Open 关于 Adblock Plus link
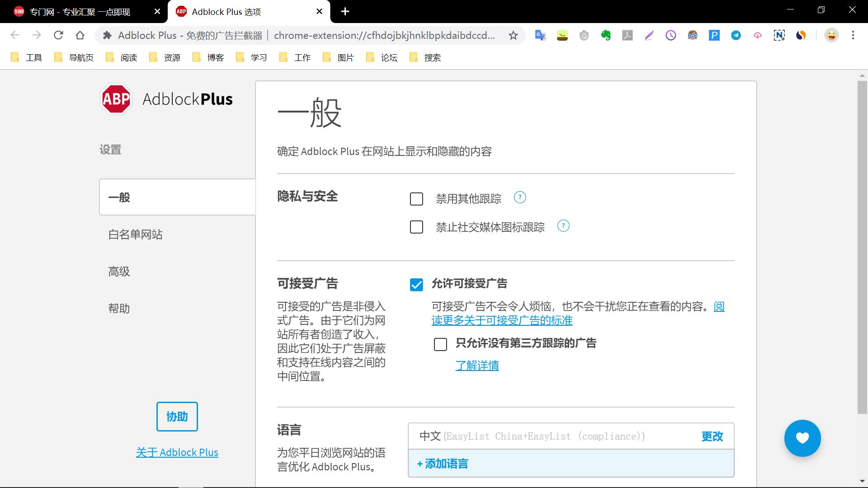The image size is (868, 488). click(177, 452)
